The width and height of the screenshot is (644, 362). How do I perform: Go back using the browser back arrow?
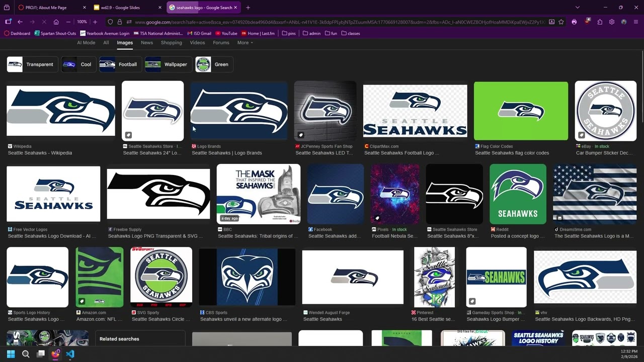pos(20,22)
